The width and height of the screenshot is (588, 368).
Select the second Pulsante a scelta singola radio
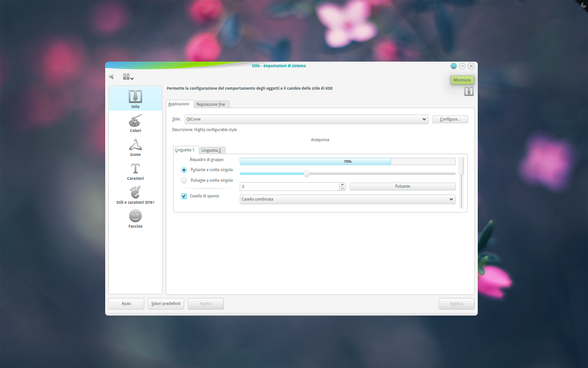(x=184, y=180)
